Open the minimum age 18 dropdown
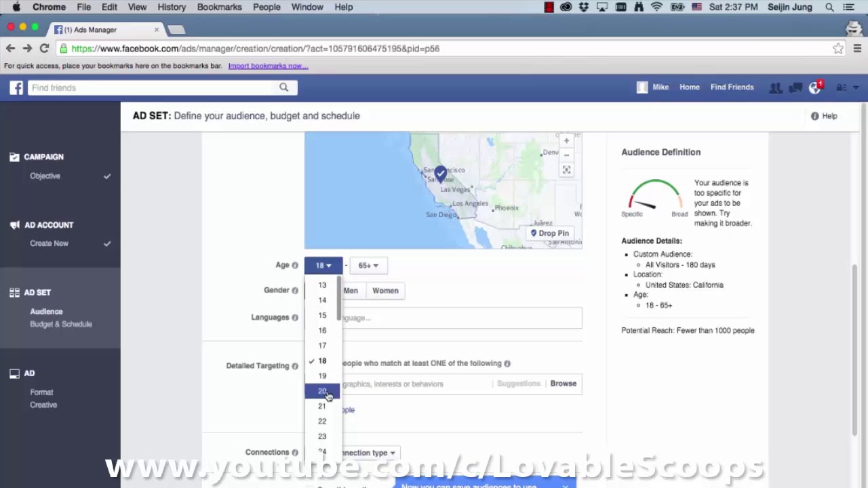 (x=323, y=266)
